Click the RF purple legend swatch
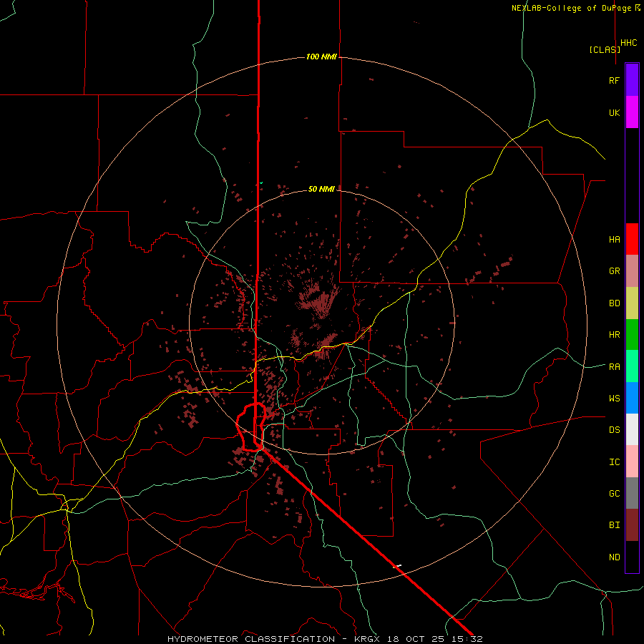The image size is (644, 644). [x=632, y=80]
